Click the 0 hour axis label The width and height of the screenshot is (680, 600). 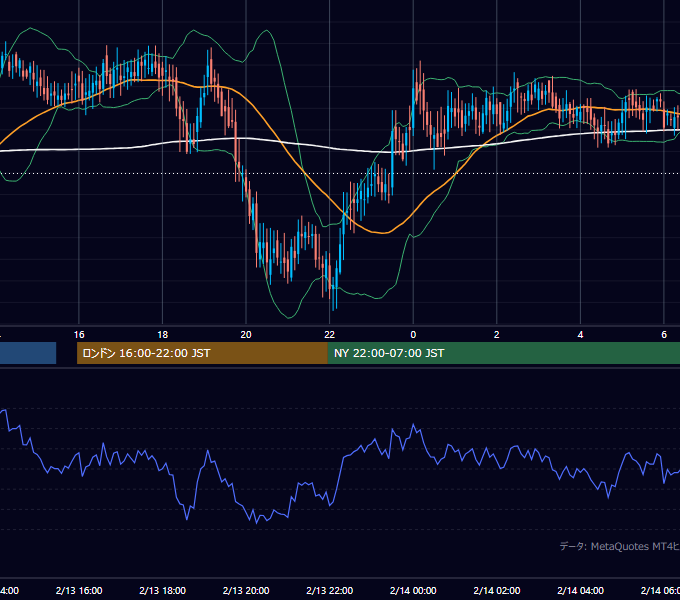413,335
